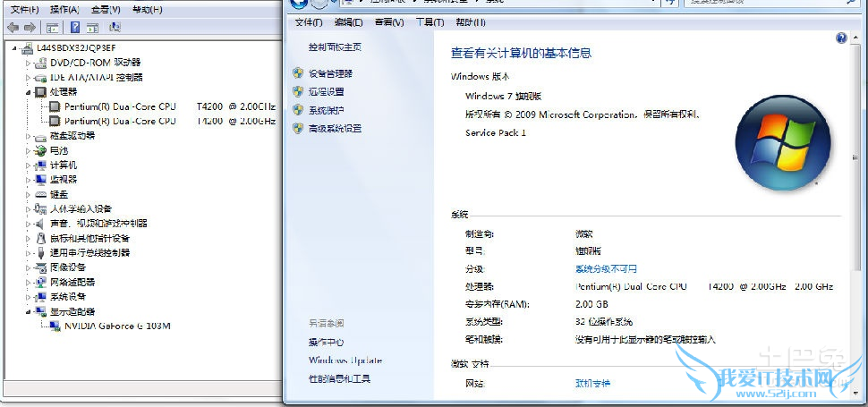Click the 键盘 keyboard icon
868x407 pixels.
(x=40, y=195)
